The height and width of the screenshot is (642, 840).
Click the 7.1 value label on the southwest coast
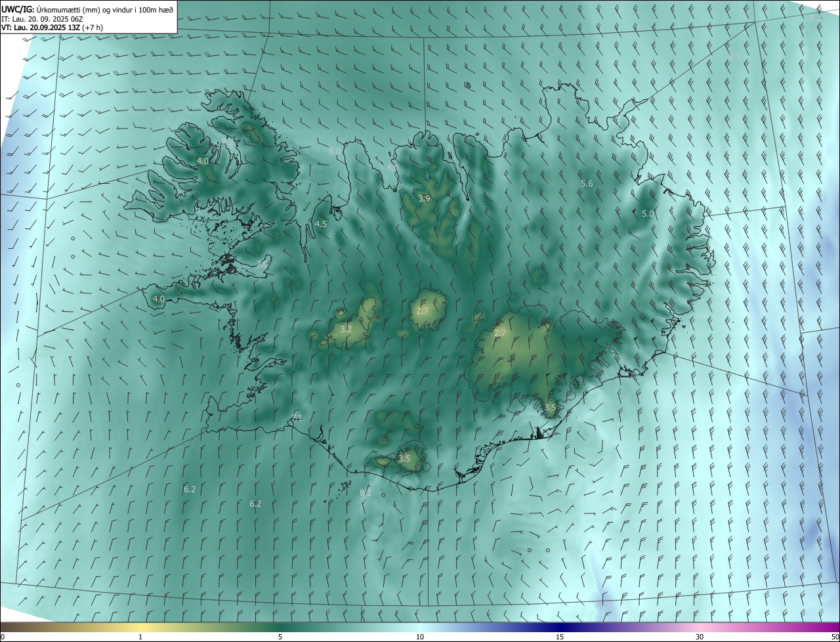coord(297,417)
